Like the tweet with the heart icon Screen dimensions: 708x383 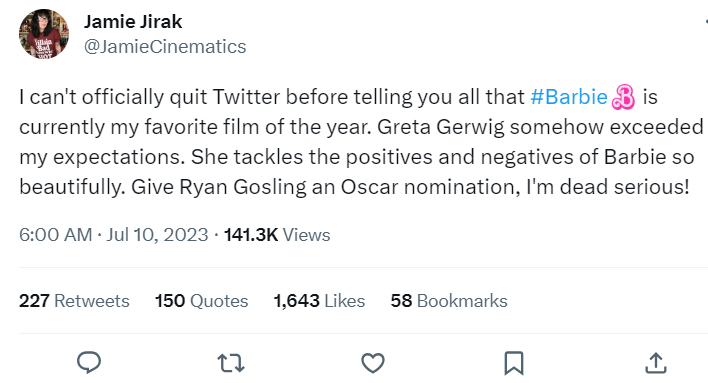click(x=373, y=363)
